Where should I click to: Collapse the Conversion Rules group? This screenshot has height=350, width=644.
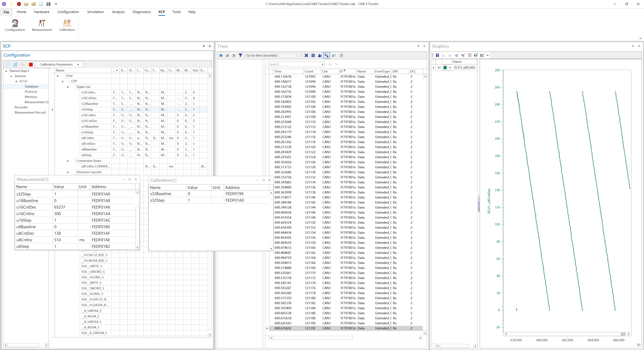point(67,161)
